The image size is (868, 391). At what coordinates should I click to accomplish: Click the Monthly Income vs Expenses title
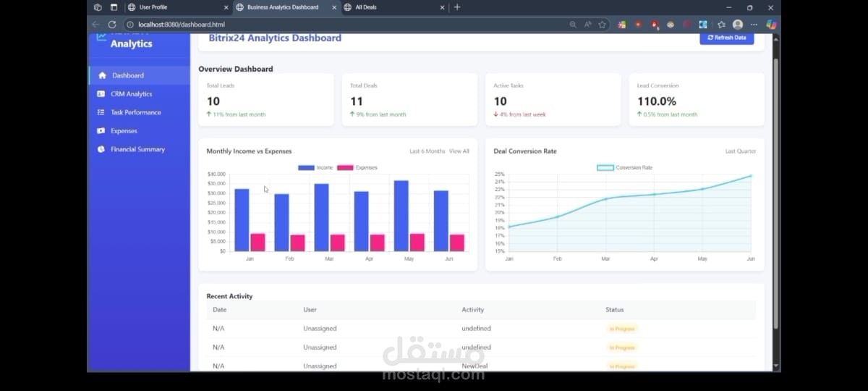[x=250, y=151]
